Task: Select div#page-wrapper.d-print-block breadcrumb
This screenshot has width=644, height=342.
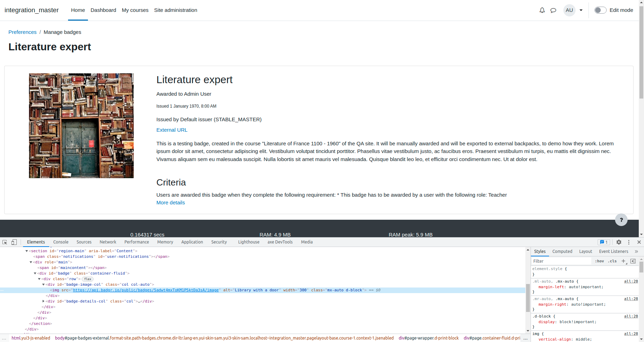Action: pyautogui.click(x=429, y=338)
